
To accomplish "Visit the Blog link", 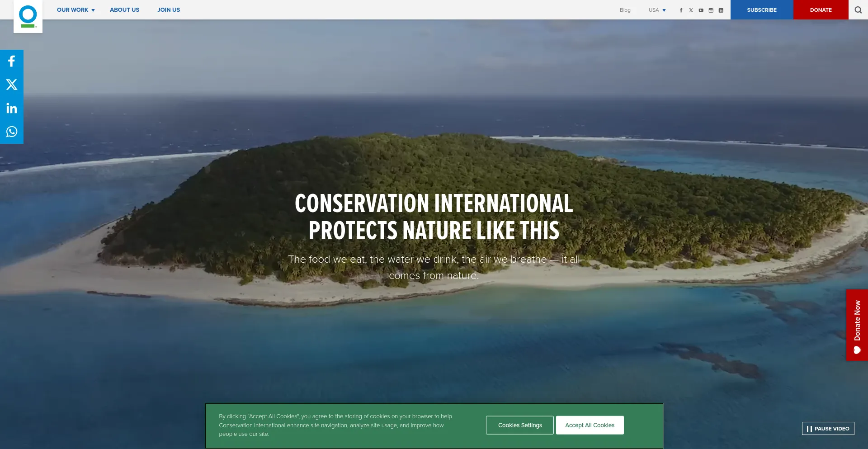I will 625,10.
